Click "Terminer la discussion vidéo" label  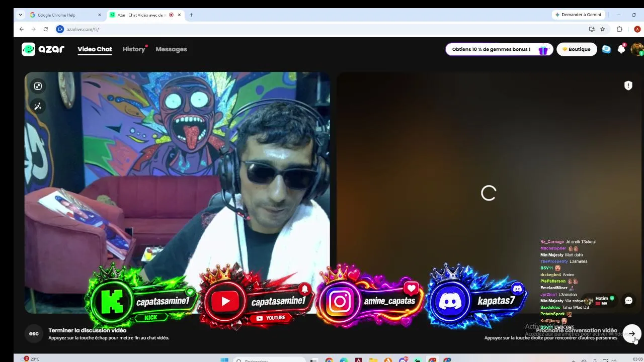(88, 330)
